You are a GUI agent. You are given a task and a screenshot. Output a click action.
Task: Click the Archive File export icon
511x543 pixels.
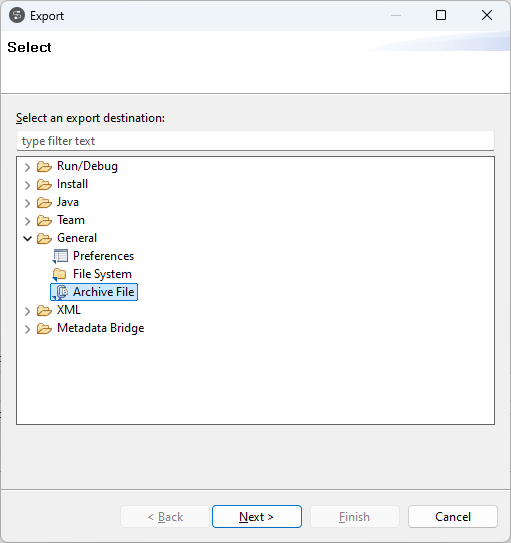tap(60, 293)
